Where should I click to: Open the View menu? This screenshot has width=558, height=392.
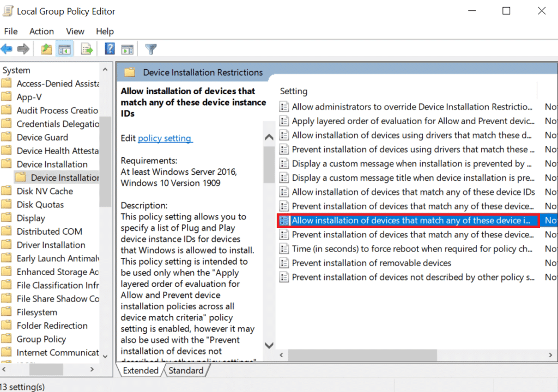[x=75, y=31]
